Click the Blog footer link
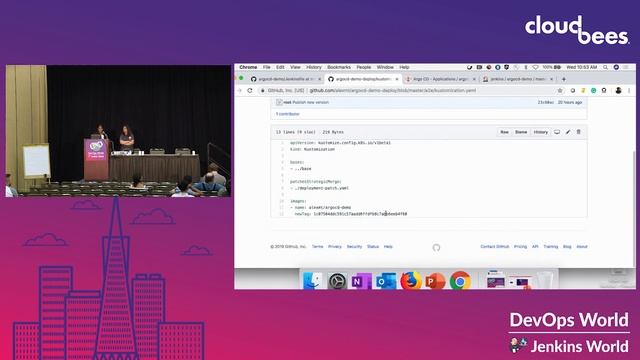Image resolution: width=640 pixels, height=360 pixels. pos(567,247)
